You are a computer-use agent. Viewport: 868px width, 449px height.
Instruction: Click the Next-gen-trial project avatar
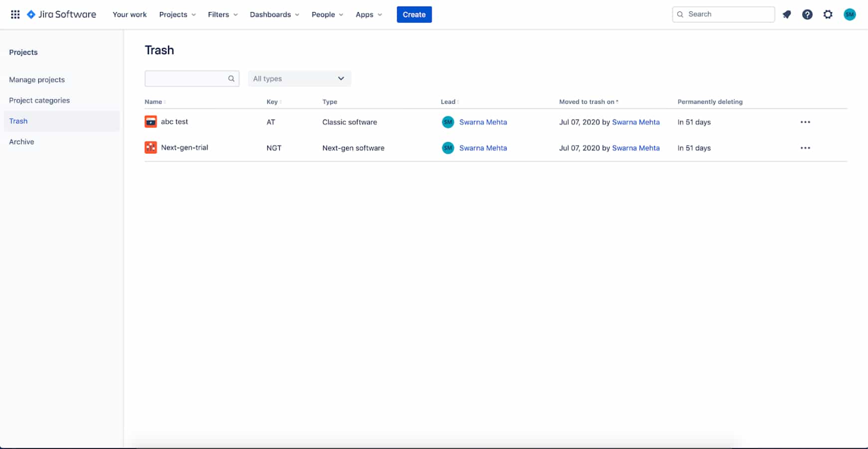[150, 147]
